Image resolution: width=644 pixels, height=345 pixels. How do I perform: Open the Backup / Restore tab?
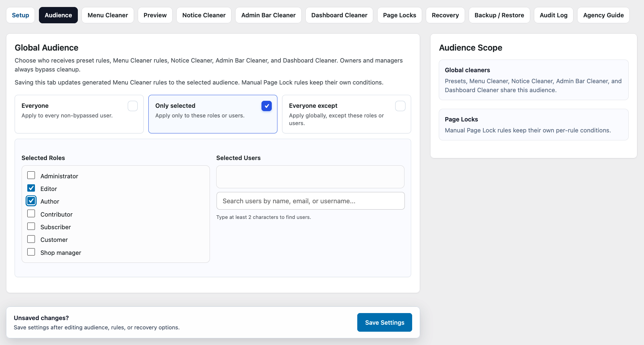coord(499,15)
